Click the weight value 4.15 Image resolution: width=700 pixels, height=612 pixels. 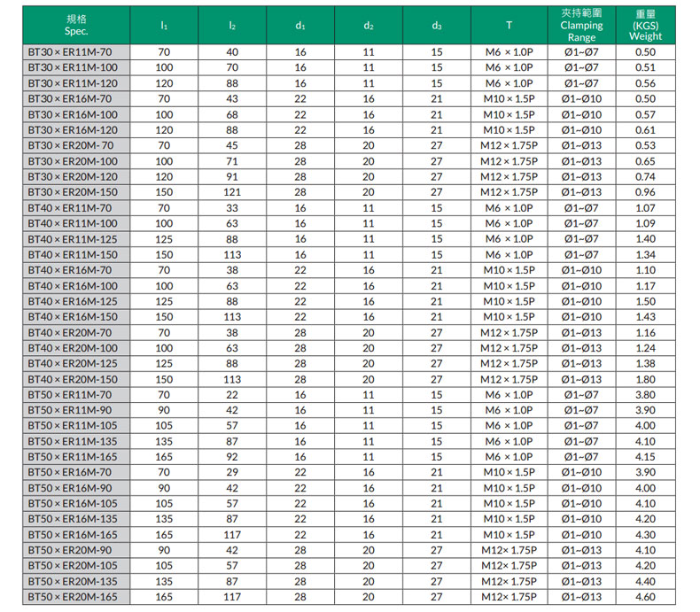click(x=645, y=457)
